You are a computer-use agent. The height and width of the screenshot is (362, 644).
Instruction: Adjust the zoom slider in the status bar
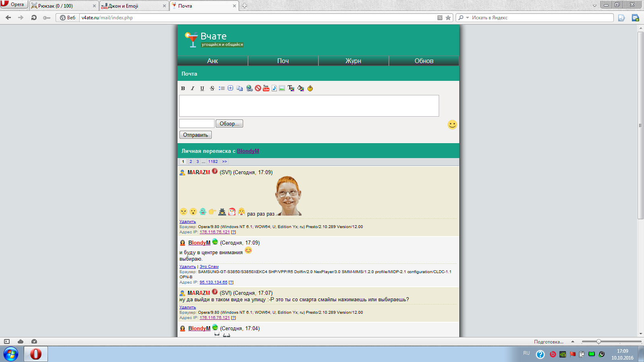(x=599, y=342)
